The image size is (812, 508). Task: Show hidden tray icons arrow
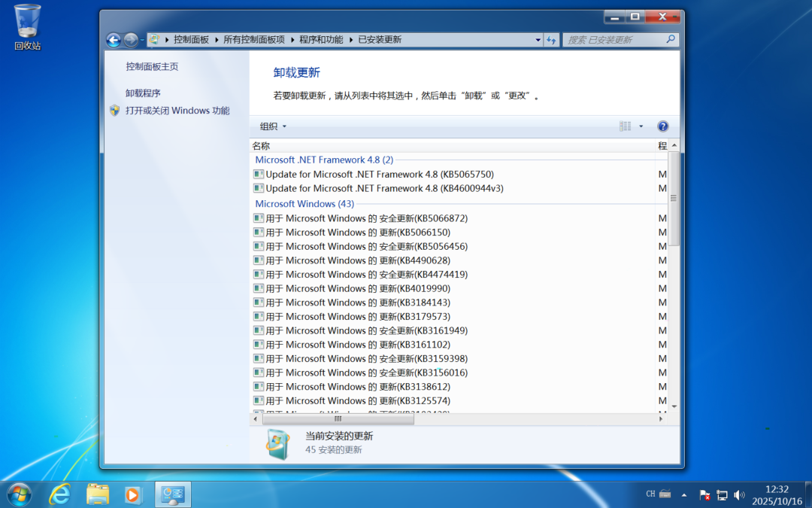pos(684,495)
